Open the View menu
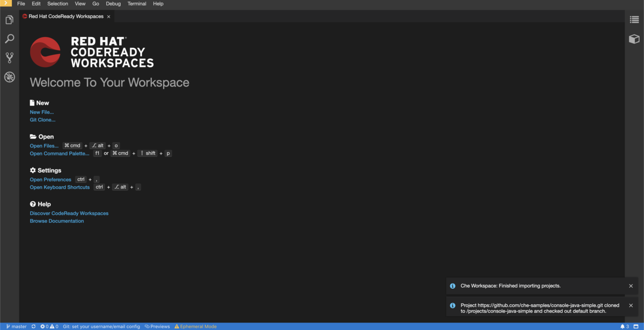Image resolution: width=644 pixels, height=330 pixels. click(x=80, y=4)
